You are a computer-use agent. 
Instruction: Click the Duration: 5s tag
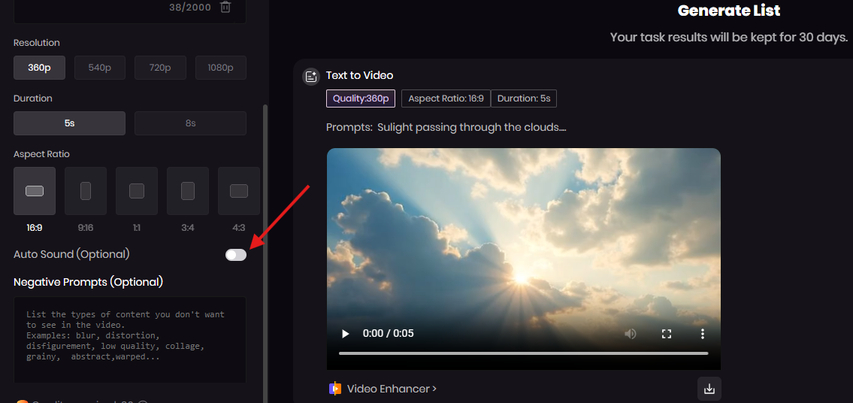tap(524, 99)
